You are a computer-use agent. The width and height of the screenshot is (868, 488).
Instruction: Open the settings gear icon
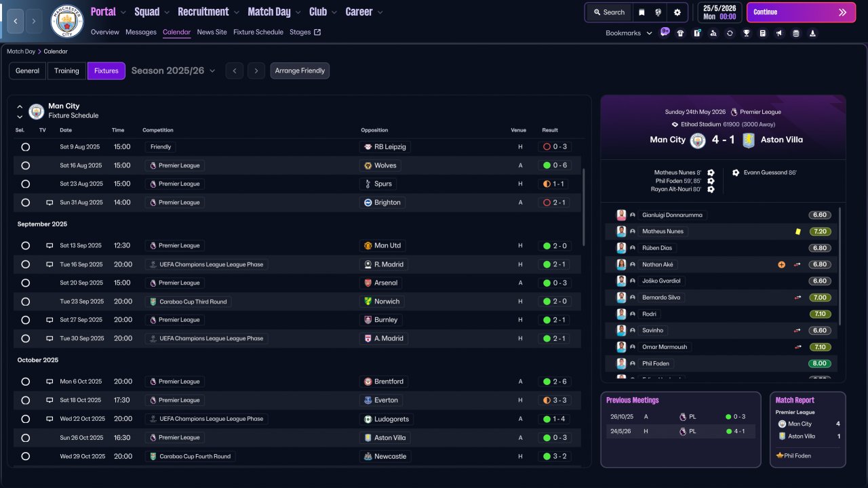tap(677, 12)
